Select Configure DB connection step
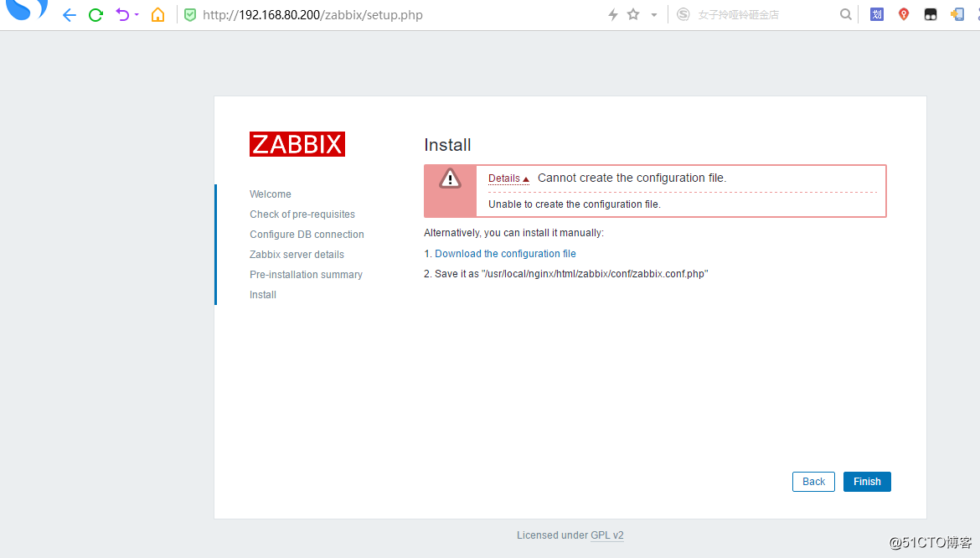This screenshot has width=980, height=558. pyautogui.click(x=307, y=235)
